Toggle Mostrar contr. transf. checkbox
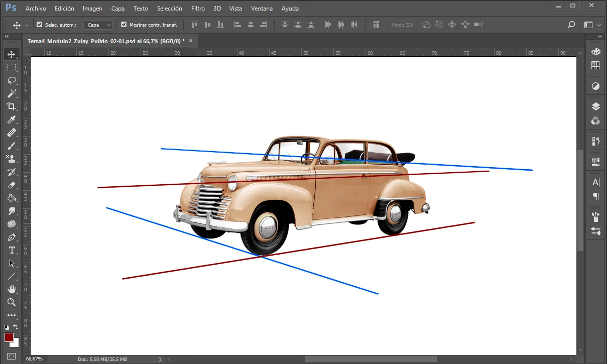This screenshot has width=607, height=364. coord(124,25)
